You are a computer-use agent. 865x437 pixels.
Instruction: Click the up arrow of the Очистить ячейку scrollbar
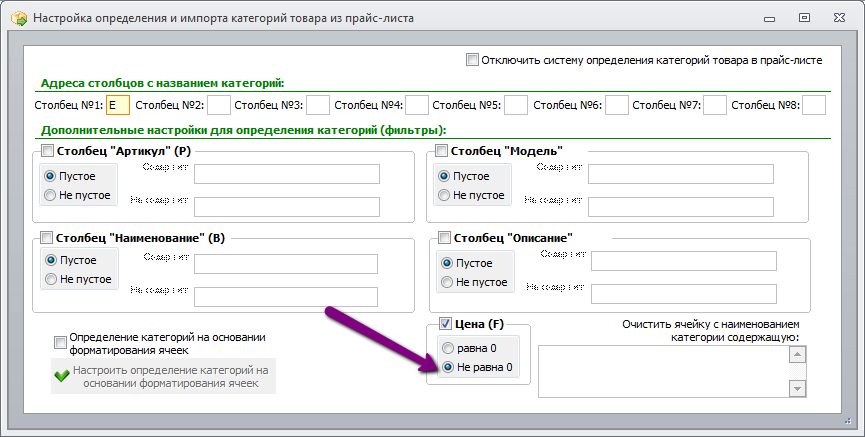pos(797,354)
